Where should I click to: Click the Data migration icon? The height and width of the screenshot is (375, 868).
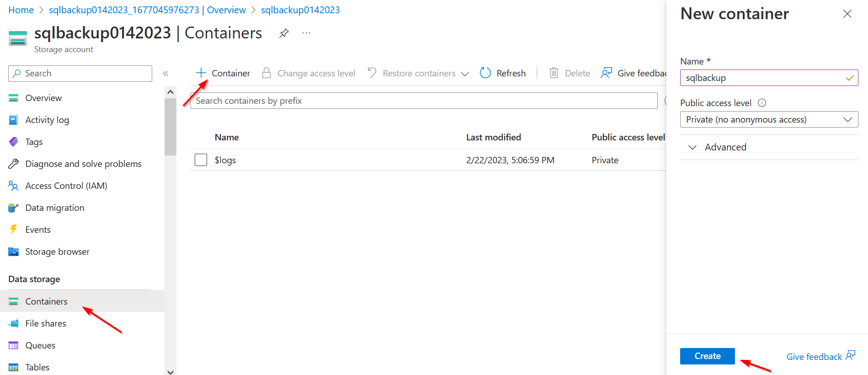coord(14,208)
